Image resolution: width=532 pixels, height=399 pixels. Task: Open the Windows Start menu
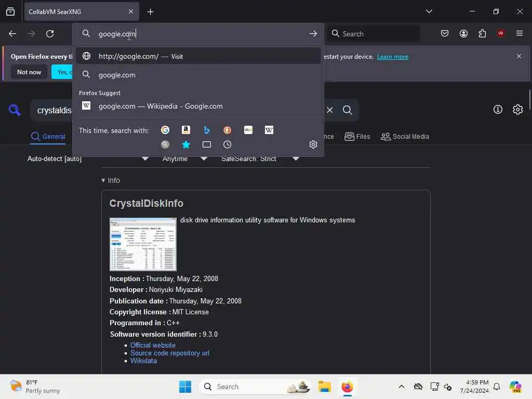[x=185, y=387]
